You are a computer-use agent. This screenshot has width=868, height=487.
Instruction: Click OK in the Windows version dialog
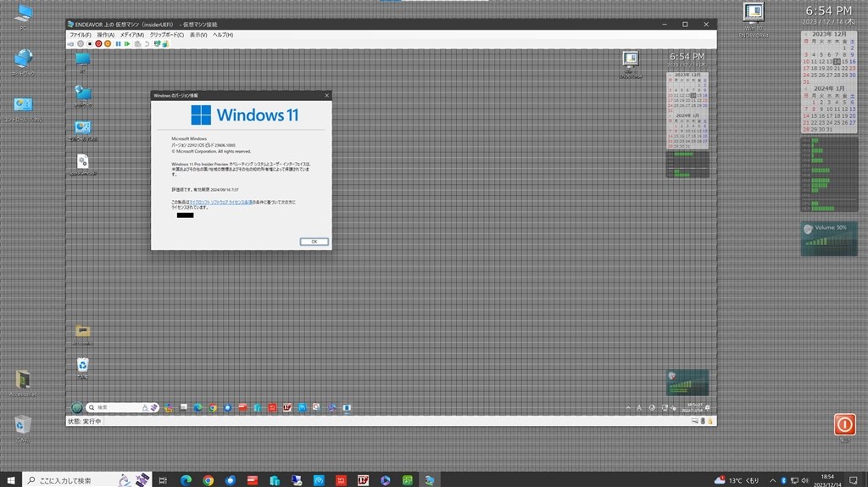314,242
